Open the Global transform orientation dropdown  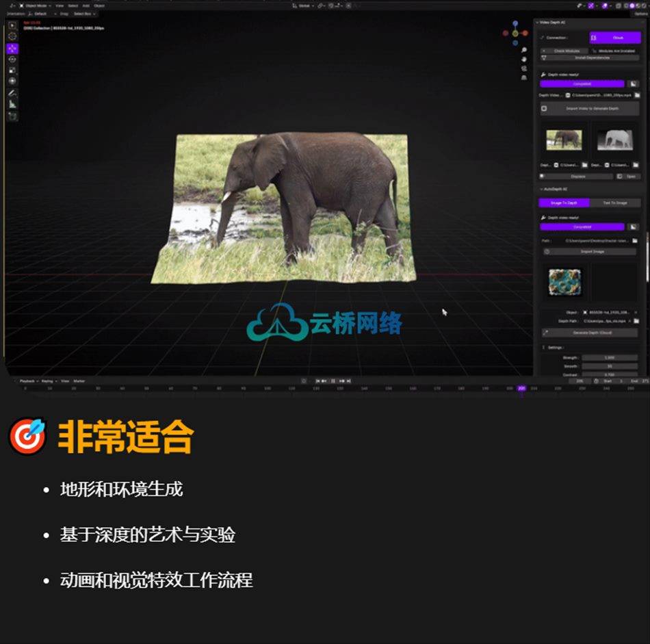(303, 5)
